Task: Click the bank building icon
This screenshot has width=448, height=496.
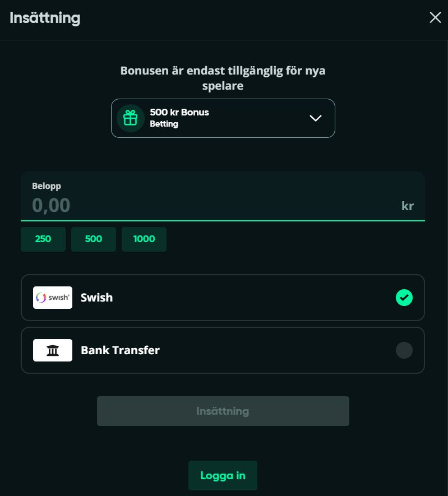Action: coord(53,350)
